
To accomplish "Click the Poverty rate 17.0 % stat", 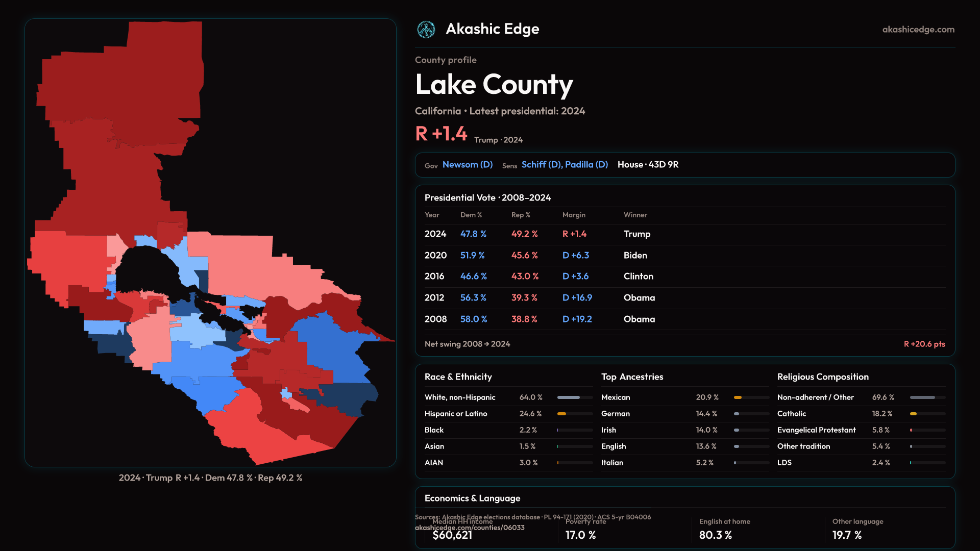I will point(580,535).
